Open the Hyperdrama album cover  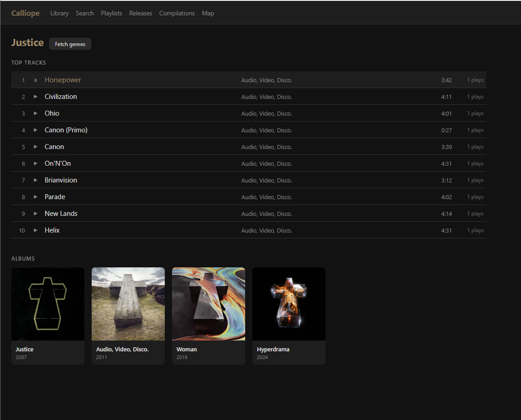289,304
